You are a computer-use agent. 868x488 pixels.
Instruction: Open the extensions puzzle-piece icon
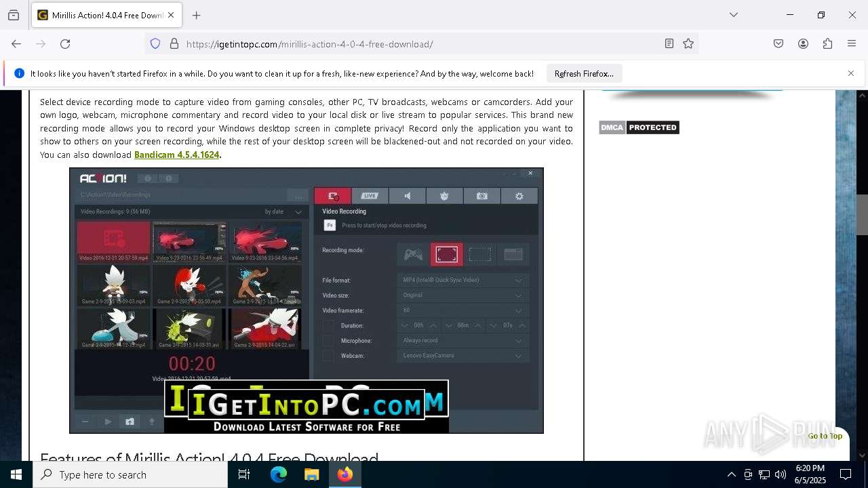827,44
